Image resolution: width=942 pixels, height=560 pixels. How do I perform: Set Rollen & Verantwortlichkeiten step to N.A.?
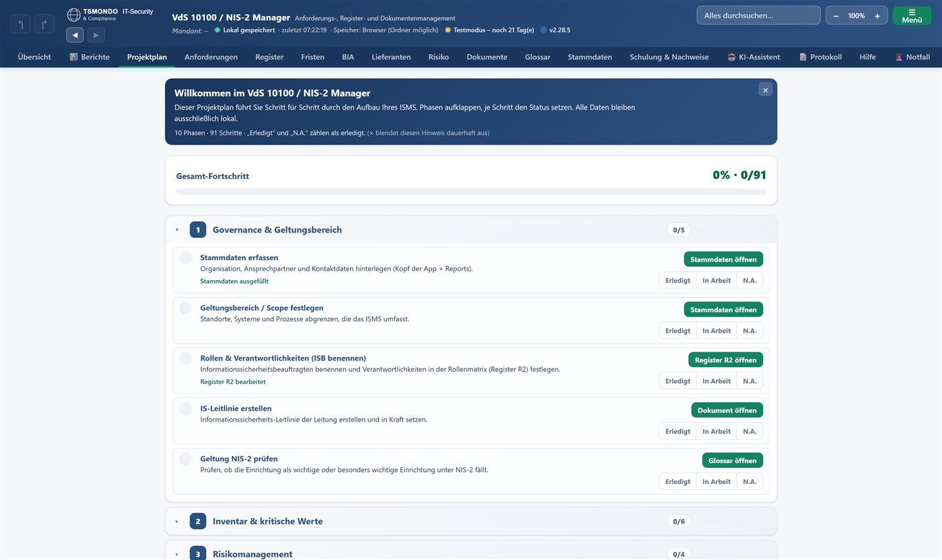coord(750,381)
